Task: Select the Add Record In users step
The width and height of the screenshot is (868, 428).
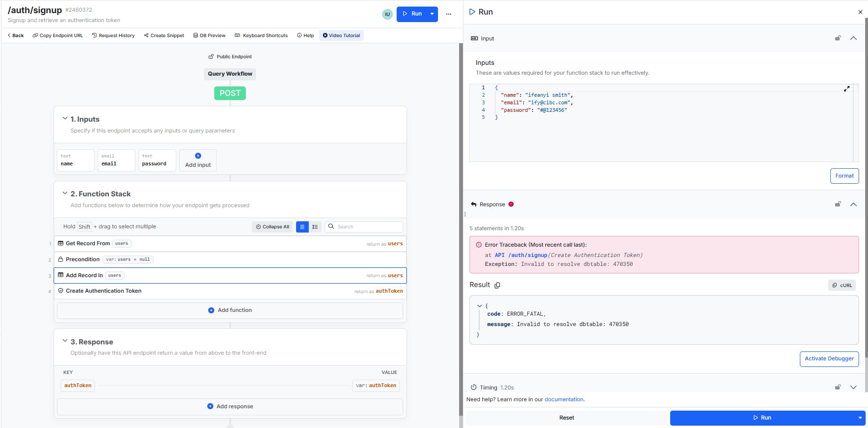Action: coord(230,275)
